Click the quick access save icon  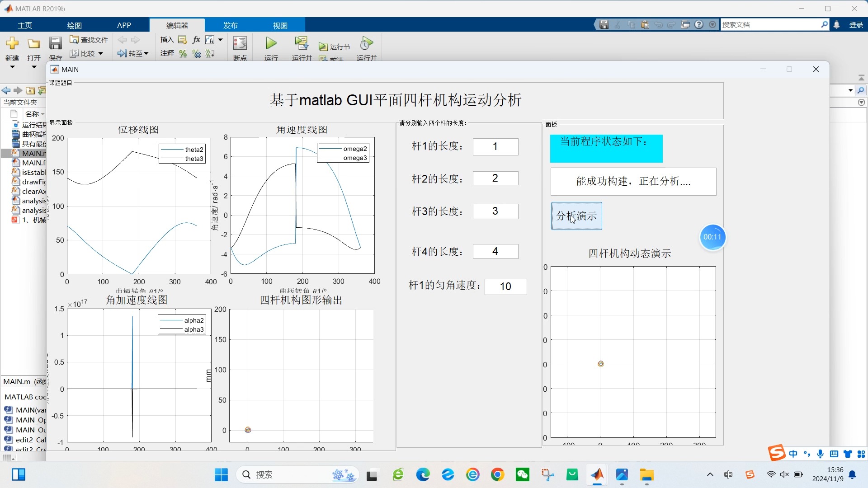604,25
